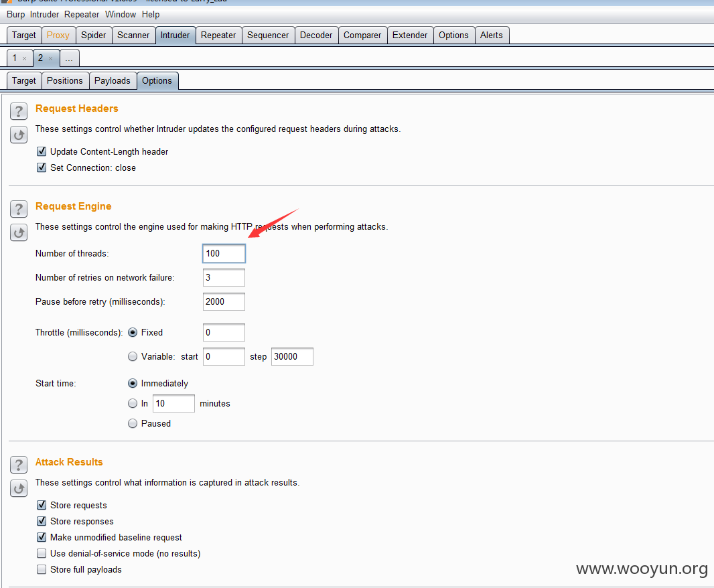Switch to Alerts tab
The height and width of the screenshot is (588, 714).
(492, 35)
